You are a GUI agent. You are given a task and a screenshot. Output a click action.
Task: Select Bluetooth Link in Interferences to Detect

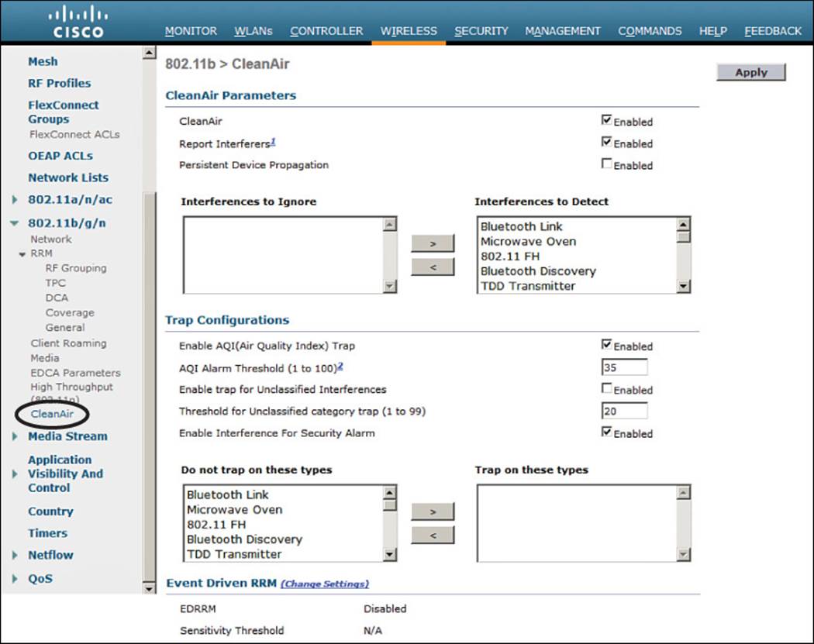(521, 227)
